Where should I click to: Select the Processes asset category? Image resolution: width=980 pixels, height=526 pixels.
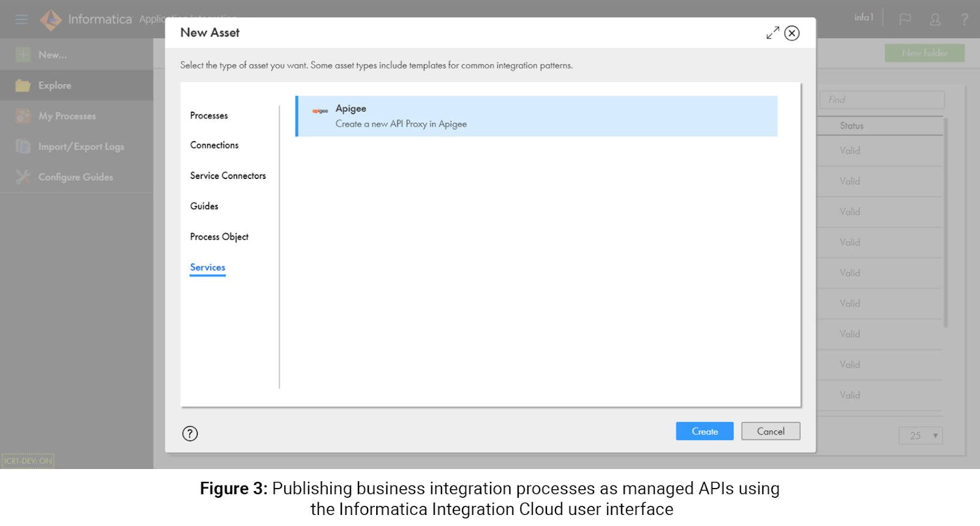(209, 115)
